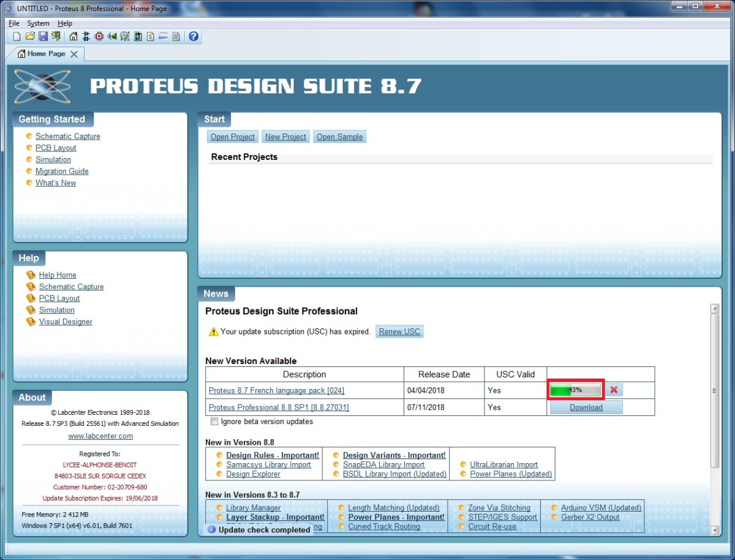The width and height of the screenshot is (735, 560).
Task: Open the 3D Visualizer toolbar icon
Action: (111, 37)
